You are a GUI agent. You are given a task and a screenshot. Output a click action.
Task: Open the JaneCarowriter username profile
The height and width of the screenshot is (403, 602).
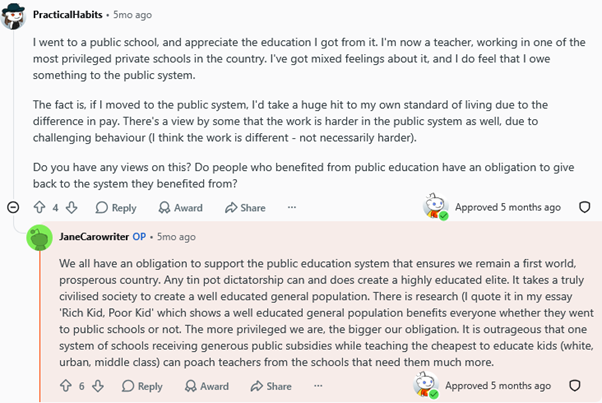coord(94,237)
